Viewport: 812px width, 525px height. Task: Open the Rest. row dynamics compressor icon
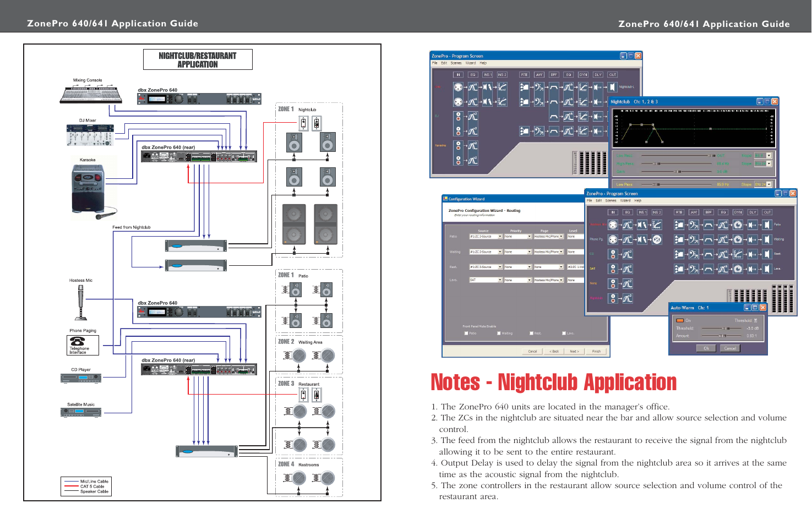[x=738, y=254]
